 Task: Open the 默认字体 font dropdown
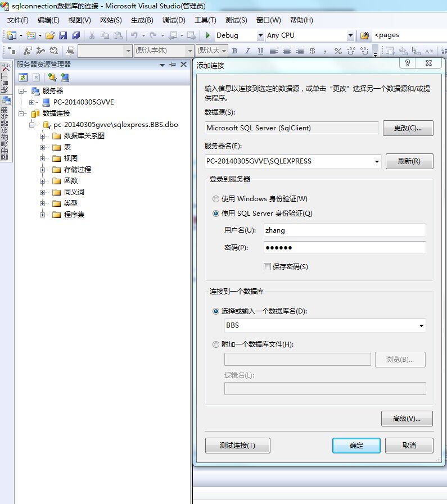190,51
